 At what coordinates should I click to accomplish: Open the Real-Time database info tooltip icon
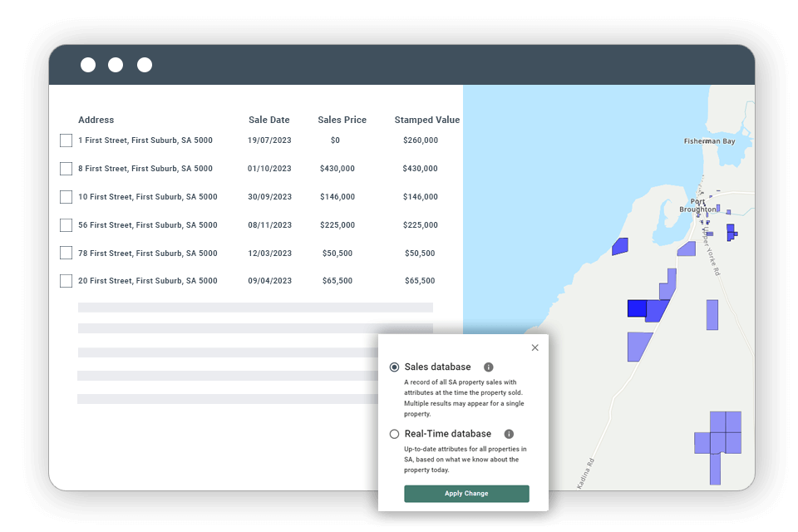coord(508,433)
